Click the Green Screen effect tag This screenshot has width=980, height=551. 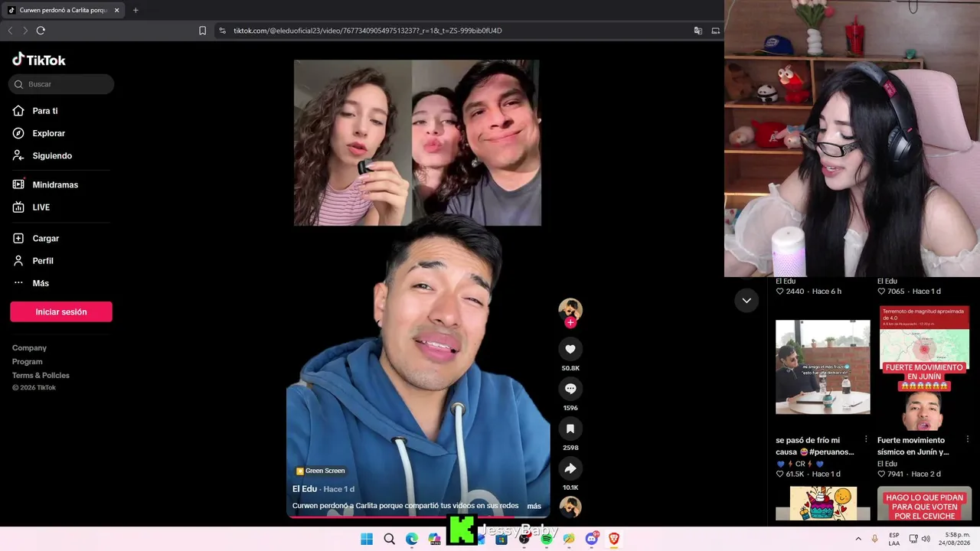321,471
